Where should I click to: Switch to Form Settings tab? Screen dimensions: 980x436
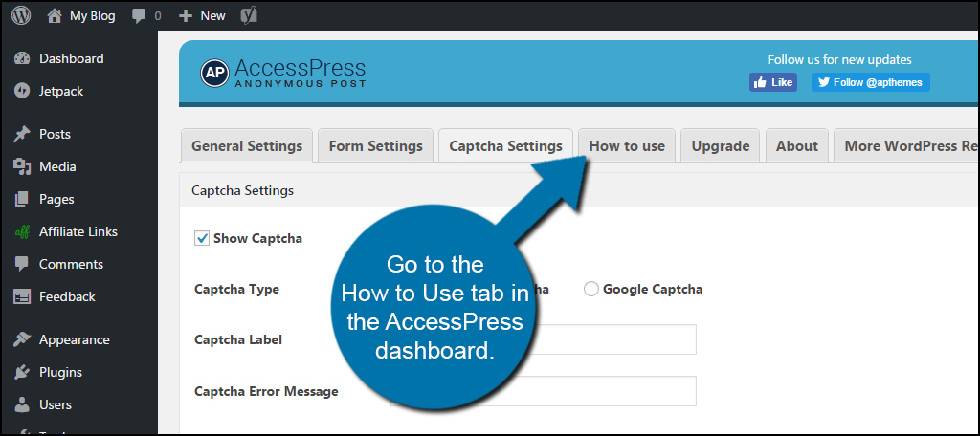click(x=375, y=145)
